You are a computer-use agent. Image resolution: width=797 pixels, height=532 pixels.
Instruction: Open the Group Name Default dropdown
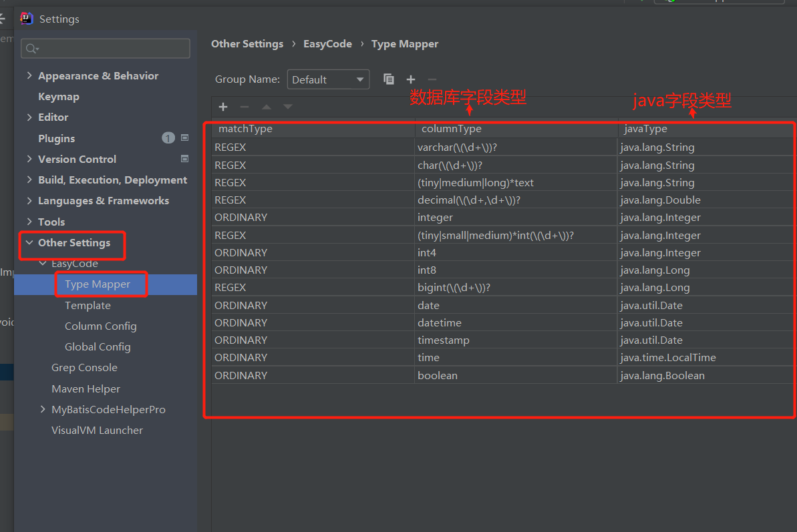click(x=328, y=79)
